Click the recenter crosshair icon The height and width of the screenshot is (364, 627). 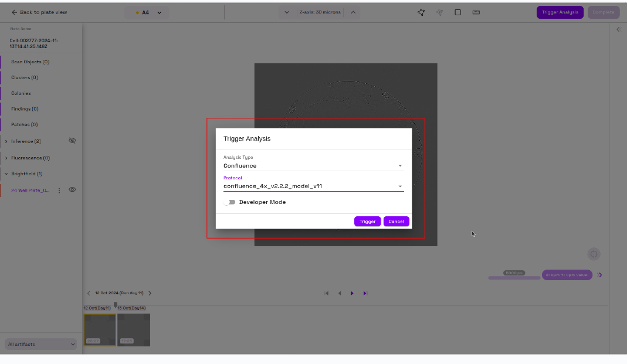(594, 254)
